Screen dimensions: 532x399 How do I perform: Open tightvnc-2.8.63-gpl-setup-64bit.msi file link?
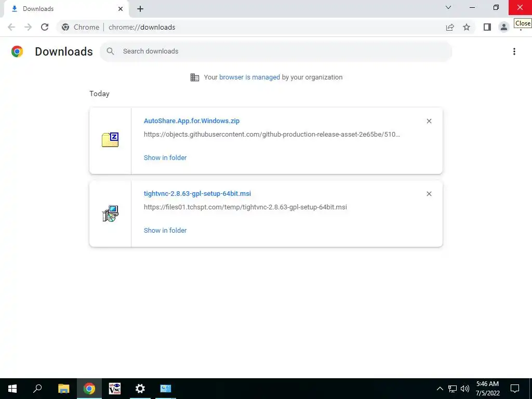click(x=197, y=193)
